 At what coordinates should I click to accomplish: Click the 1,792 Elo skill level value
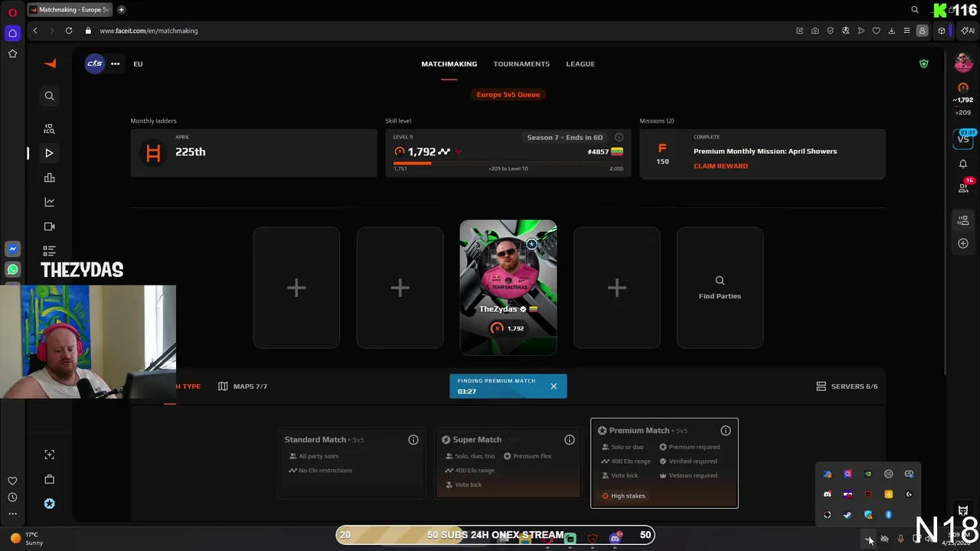click(x=422, y=152)
